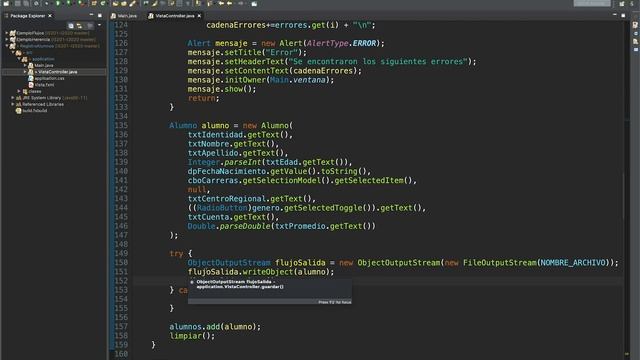Viewport: 640px width, 360px height.
Task: Minimize the editor area
Action: tap(615, 15)
